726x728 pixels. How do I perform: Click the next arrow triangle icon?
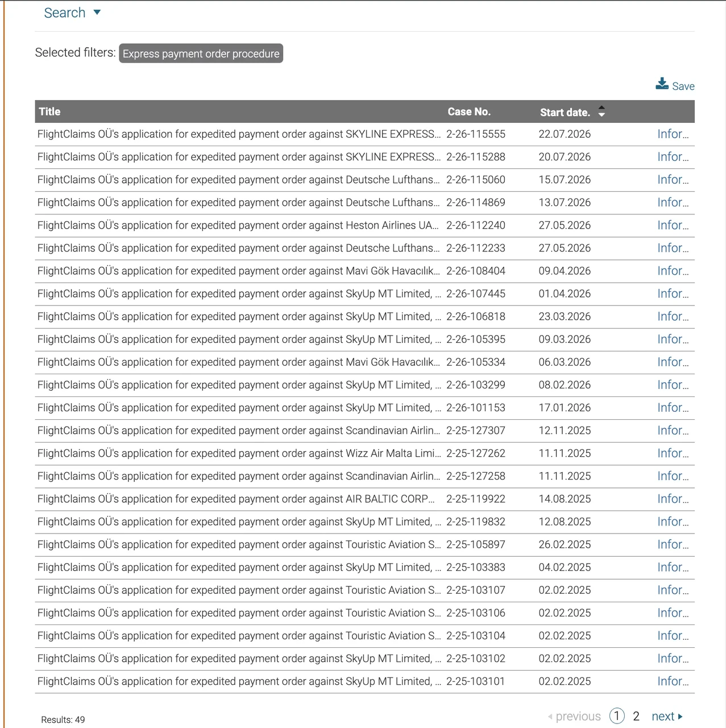click(x=681, y=717)
